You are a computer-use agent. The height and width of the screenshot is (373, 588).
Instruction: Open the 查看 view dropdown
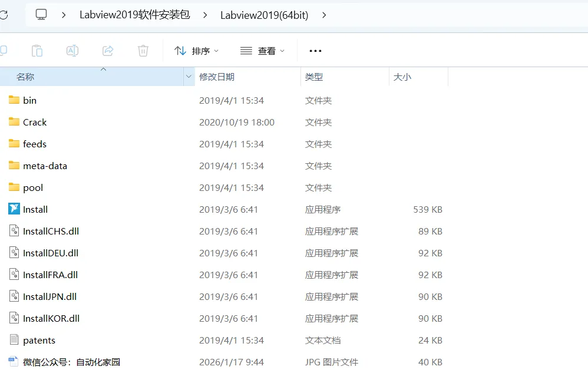[263, 51]
